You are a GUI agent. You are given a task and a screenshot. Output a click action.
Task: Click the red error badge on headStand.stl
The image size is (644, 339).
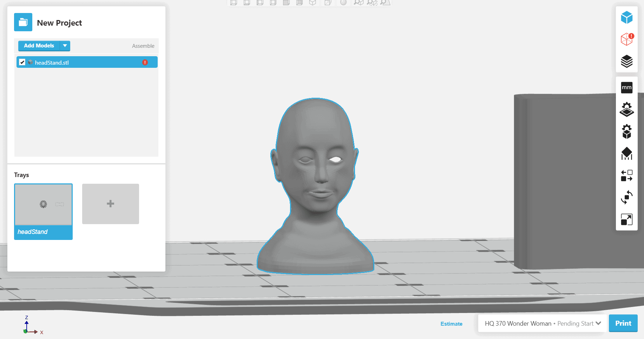click(x=145, y=62)
